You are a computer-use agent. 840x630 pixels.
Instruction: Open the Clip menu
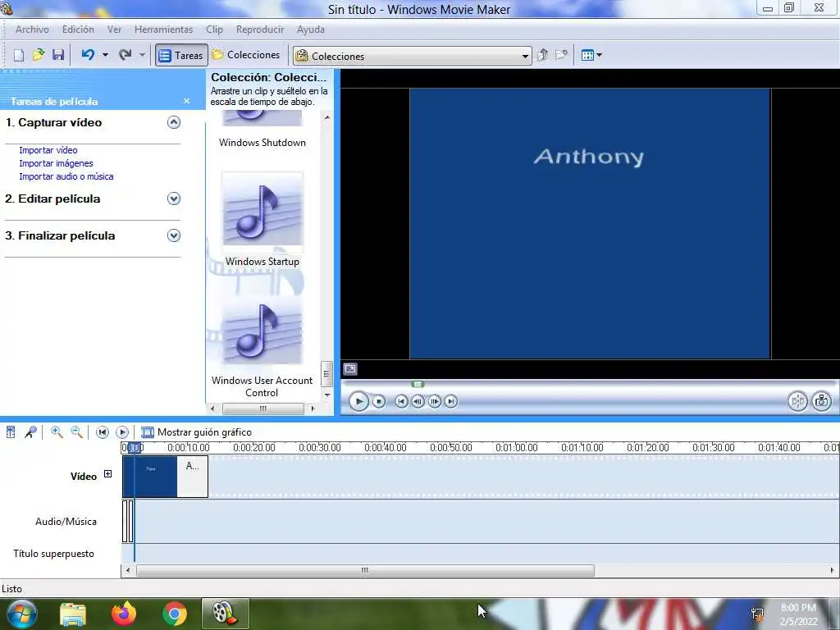(x=214, y=30)
